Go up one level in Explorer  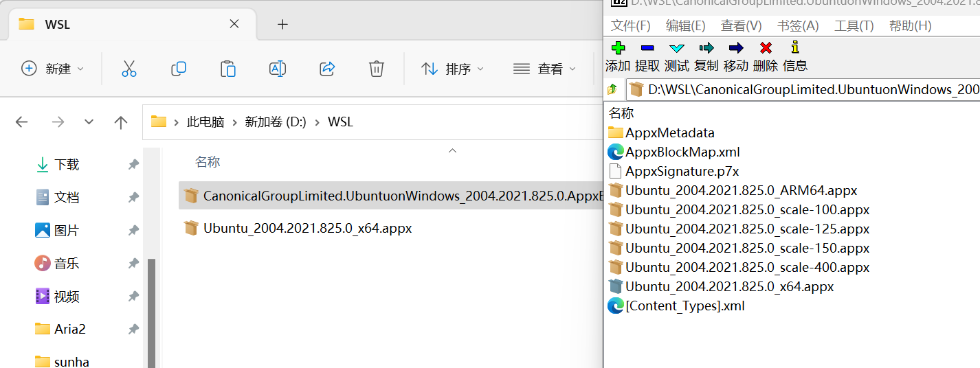(121, 122)
